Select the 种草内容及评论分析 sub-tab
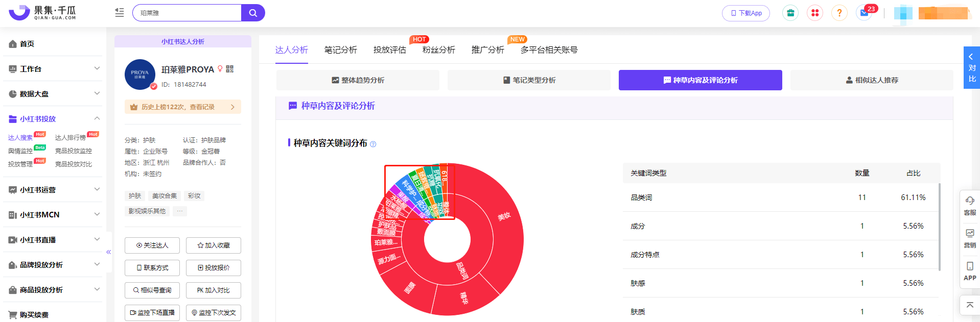This screenshot has width=980, height=322. (x=701, y=80)
